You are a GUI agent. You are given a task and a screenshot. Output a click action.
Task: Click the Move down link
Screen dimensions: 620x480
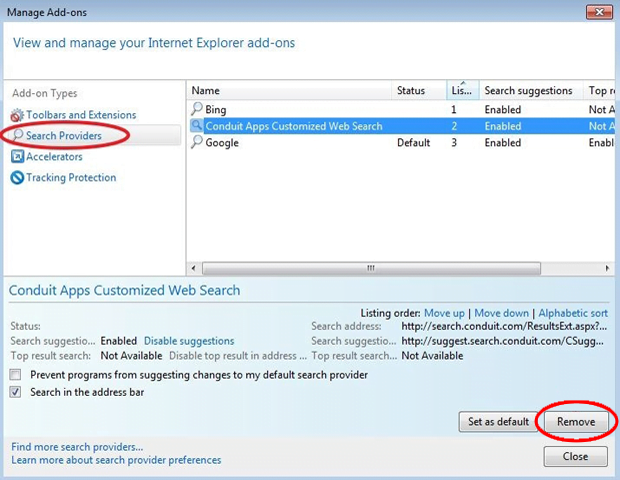501,313
